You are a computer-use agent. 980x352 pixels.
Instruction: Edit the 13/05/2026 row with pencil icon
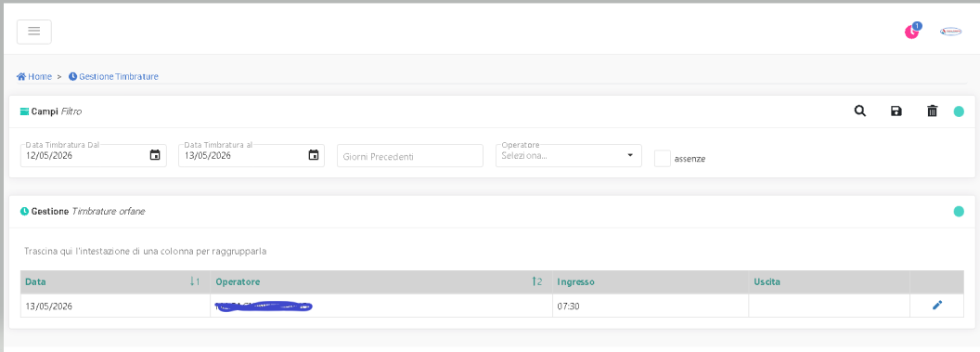click(936, 306)
